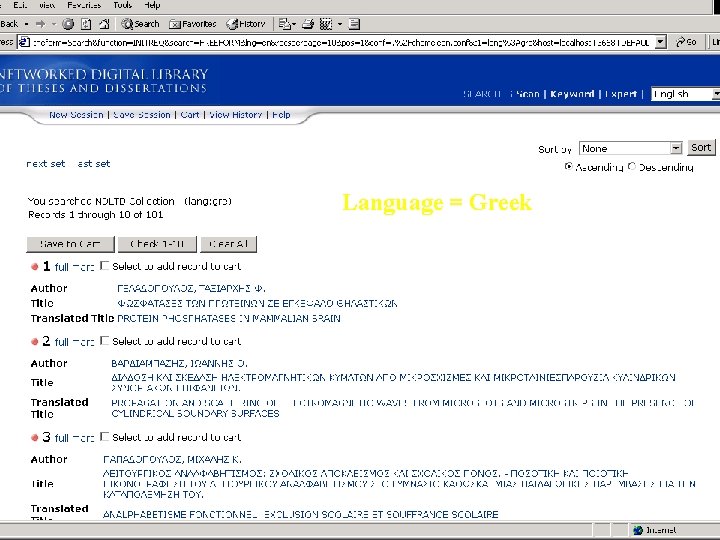The image size is (720, 540).
Task: Tick the cart checkbox for record 3
Action: click(x=105, y=436)
